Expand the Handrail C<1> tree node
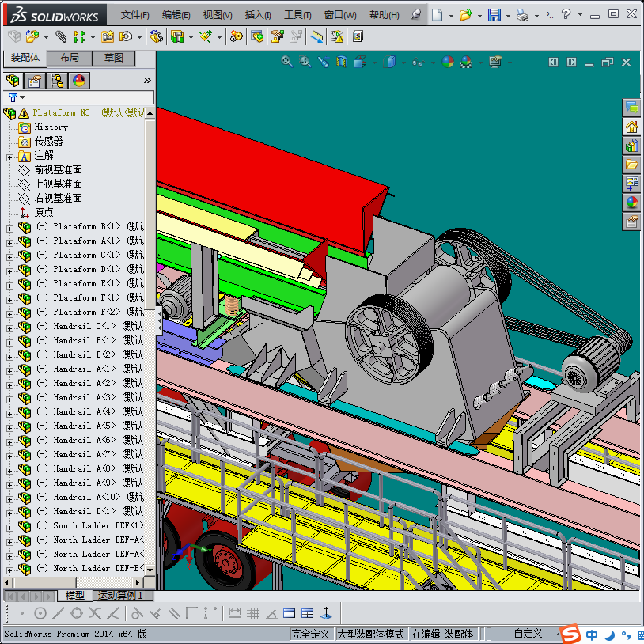Image resolution: width=644 pixels, height=644 pixels. point(9,327)
